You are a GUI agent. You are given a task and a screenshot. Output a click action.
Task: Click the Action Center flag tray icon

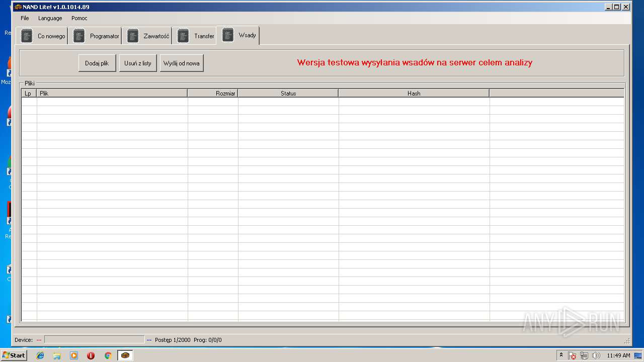pyautogui.click(x=572, y=355)
